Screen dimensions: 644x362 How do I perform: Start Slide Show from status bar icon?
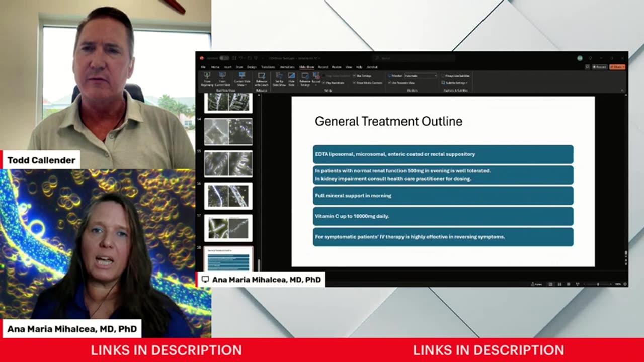tap(578, 284)
